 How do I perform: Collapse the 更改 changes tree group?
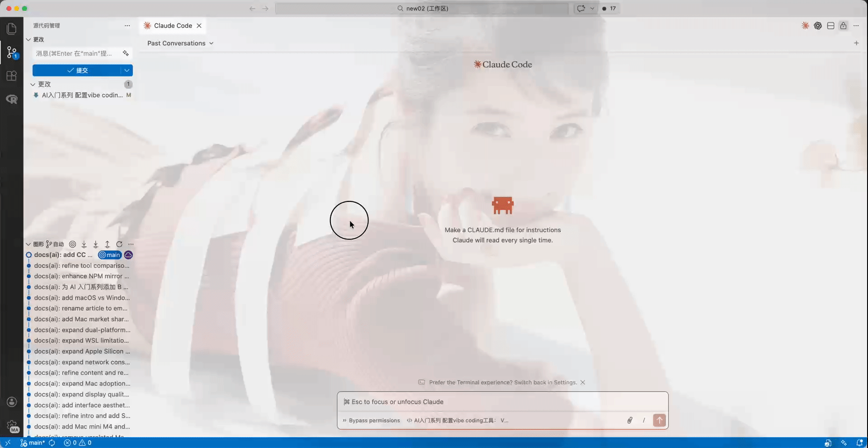click(x=33, y=84)
